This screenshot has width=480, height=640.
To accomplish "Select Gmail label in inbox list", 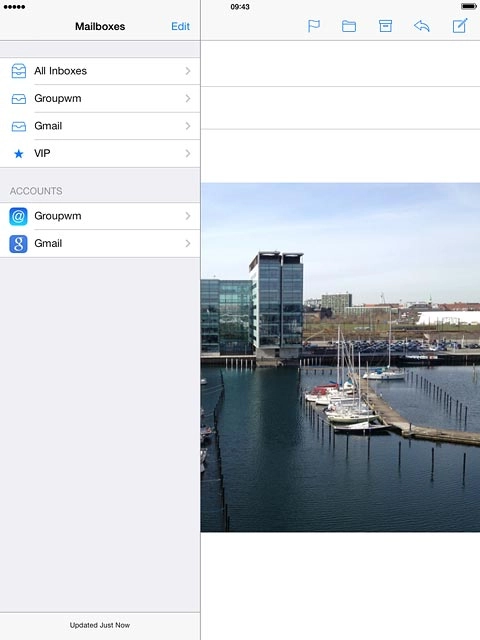I will 48,126.
